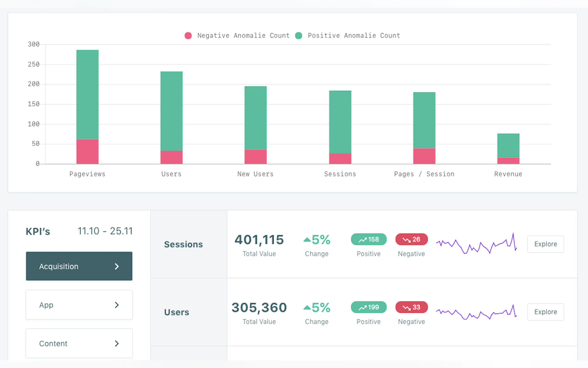Click the Sessions positive 158 badge
588x368 pixels.
[369, 239]
